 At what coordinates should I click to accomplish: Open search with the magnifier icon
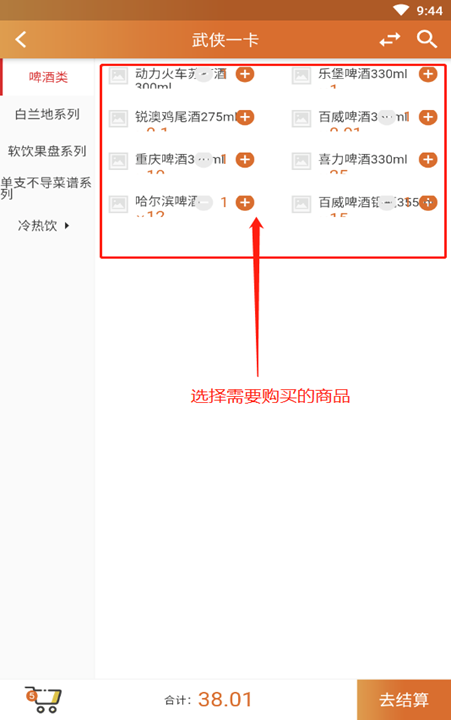coord(427,39)
